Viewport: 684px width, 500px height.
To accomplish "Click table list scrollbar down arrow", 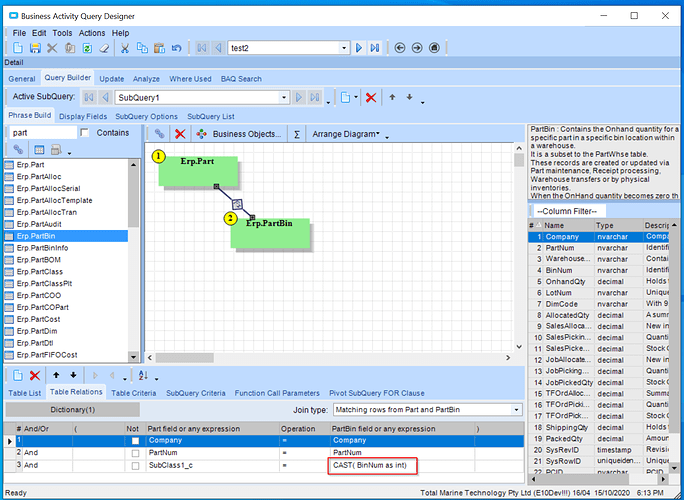I will [x=133, y=357].
